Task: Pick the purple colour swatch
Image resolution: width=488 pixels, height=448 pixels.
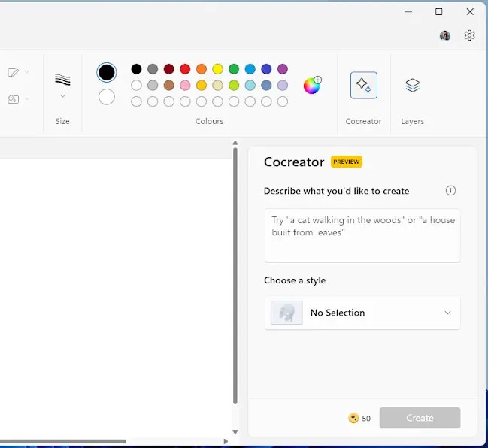Action: (x=283, y=69)
